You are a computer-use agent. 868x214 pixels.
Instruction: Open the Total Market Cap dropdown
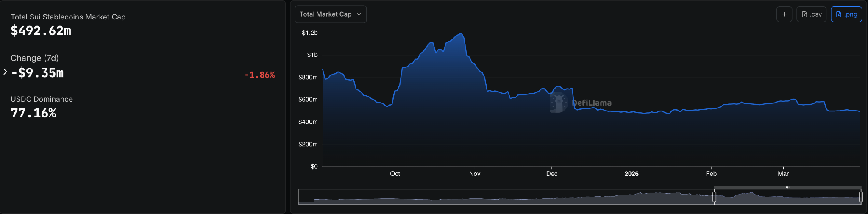[331, 14]
